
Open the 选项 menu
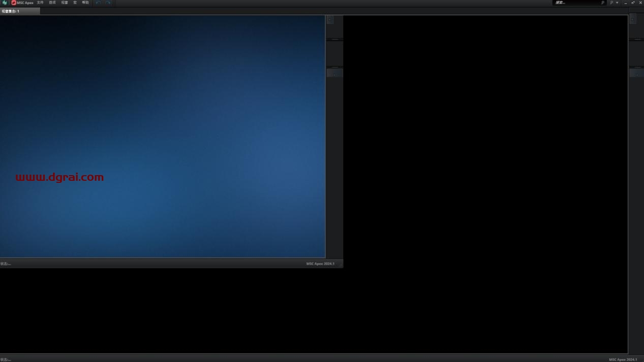52,3
